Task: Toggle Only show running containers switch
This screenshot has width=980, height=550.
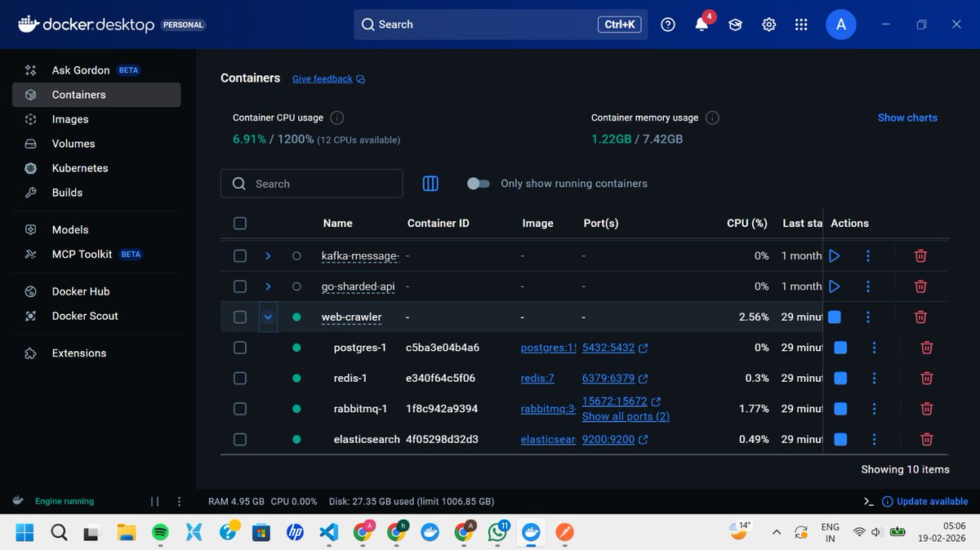Action: coord(479,184)
